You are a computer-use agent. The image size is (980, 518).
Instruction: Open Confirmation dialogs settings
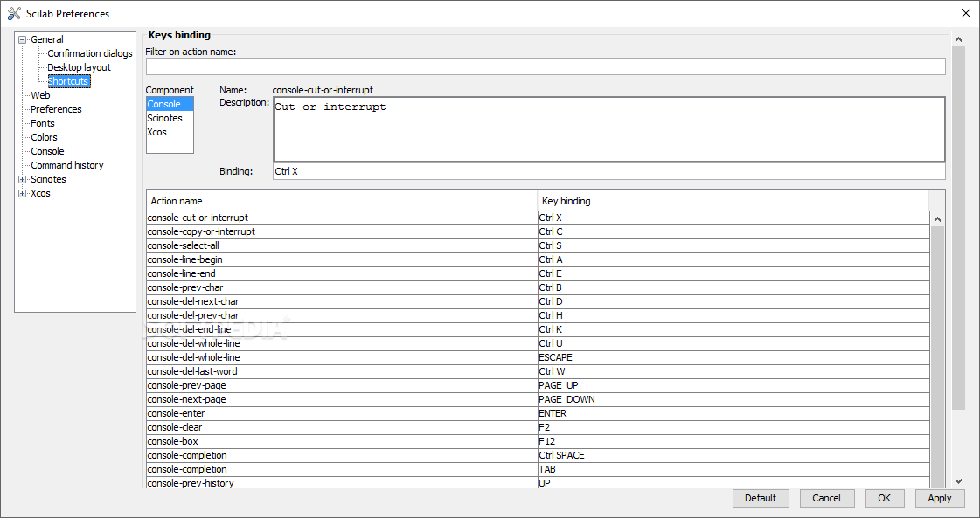[x=90, y=53]
